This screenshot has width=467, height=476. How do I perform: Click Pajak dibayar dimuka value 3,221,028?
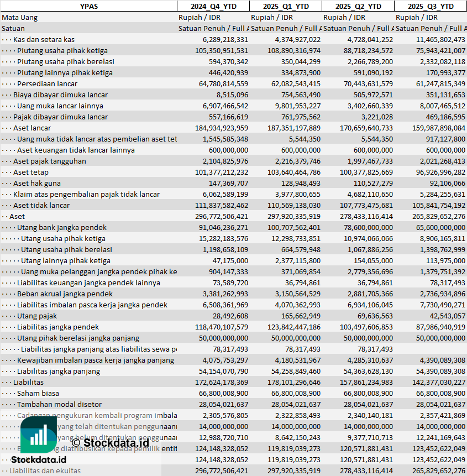coord(377,117)
